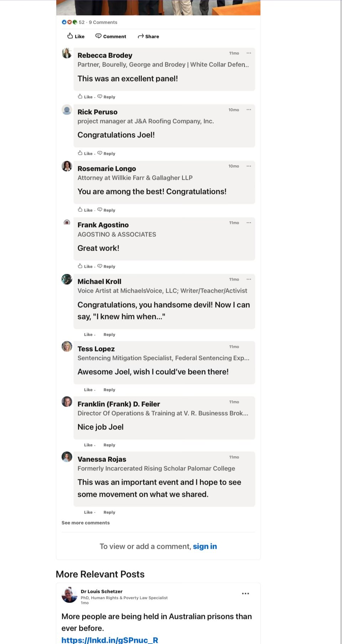Open three-dot menu on Rick Peruso's comment

pos(249,110)
